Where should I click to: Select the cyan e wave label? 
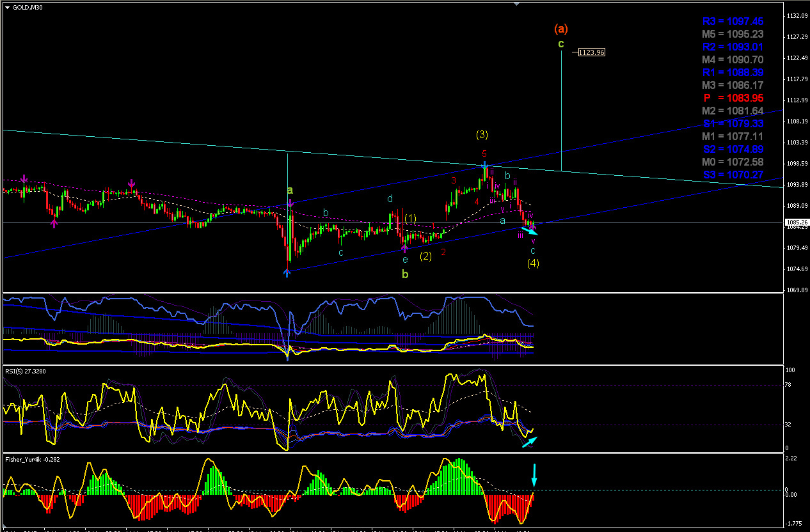click(x=405, y=259)
